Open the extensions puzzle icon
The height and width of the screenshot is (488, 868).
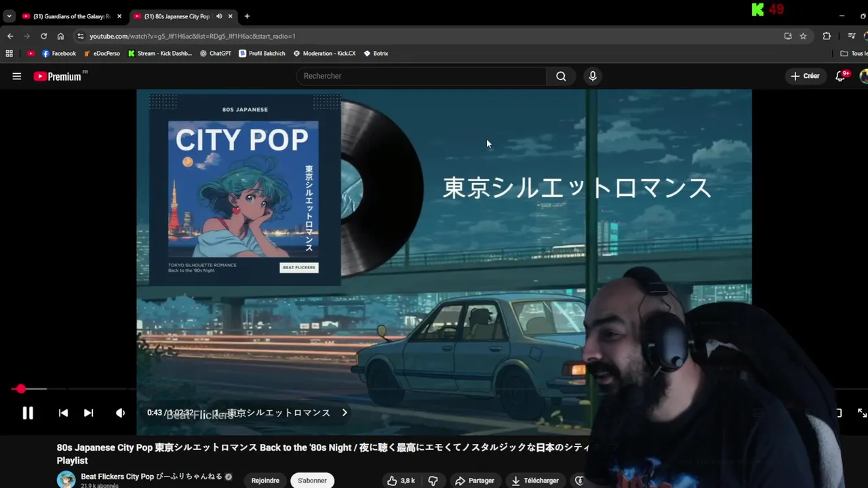click(827, 36)
